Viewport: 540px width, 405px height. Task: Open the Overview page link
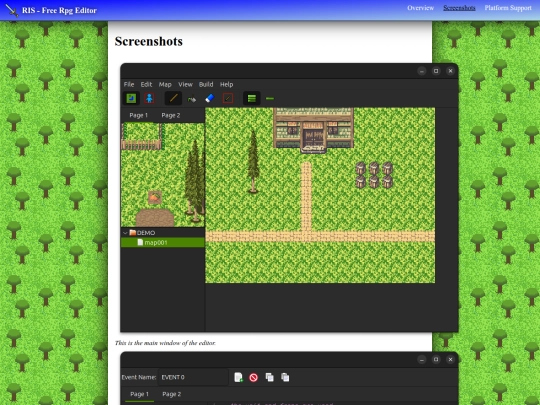coord(420,8)
